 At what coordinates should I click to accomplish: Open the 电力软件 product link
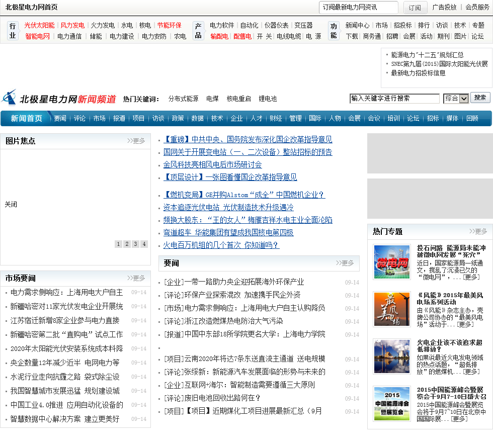222,26
